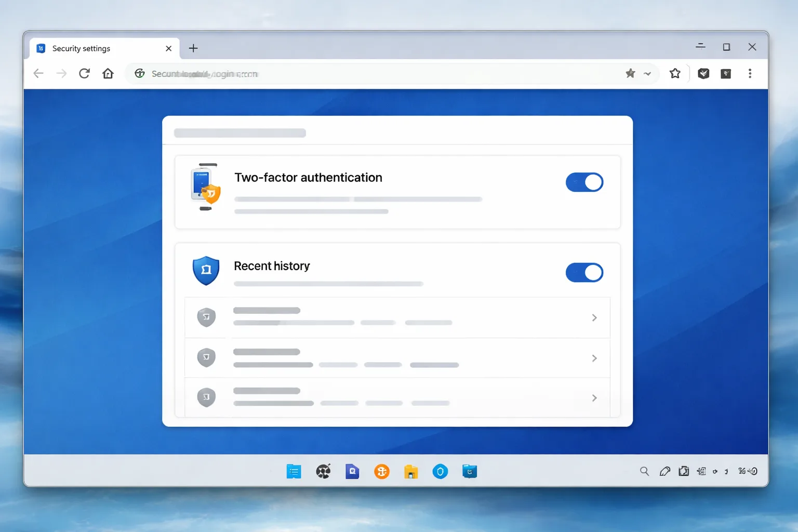Click the clipboard-like icon in system tray
798x532 pixels.
[684, 471]
